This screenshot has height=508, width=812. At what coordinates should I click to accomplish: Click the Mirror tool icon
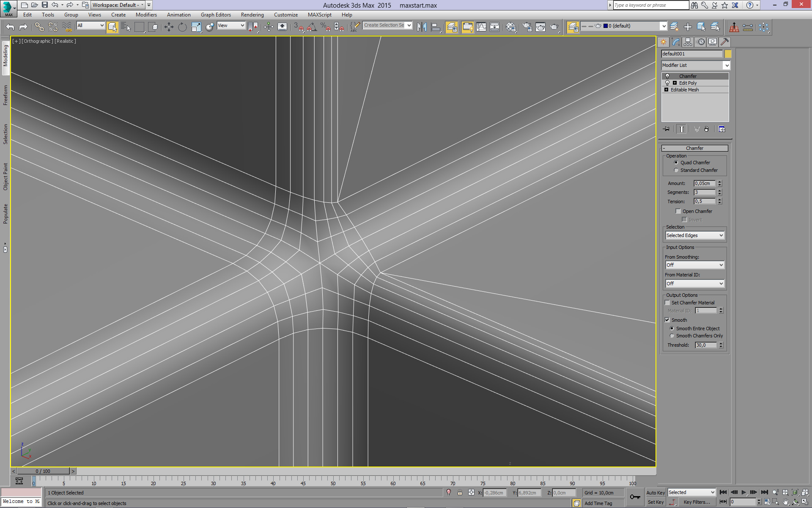(421, 27)
